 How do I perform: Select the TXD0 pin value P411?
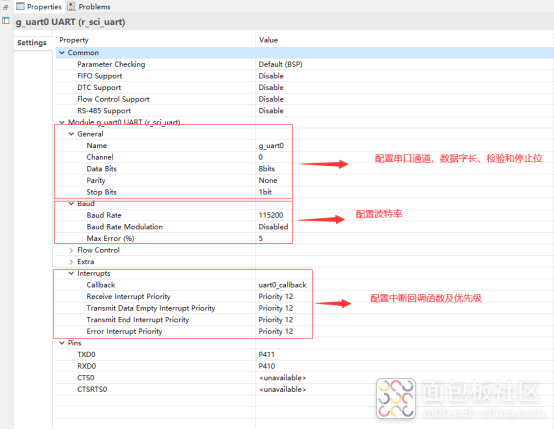coord(266,354)
